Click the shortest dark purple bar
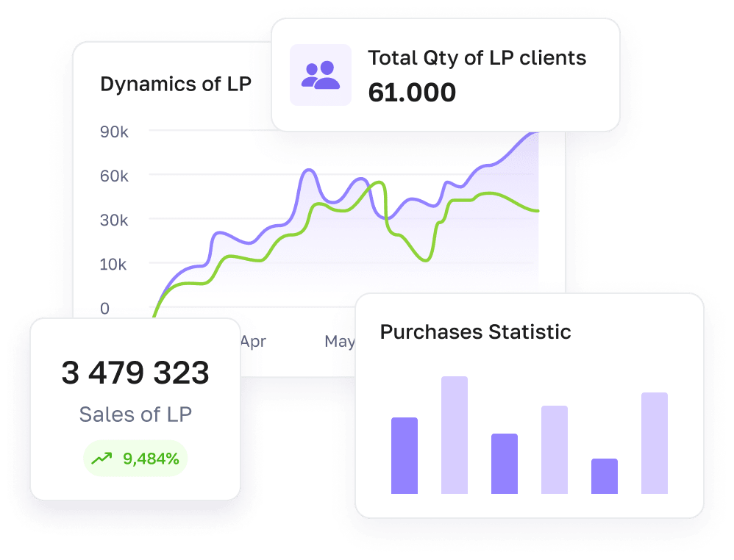The width and height of the screenshot is (734, 560). (605, 475)
